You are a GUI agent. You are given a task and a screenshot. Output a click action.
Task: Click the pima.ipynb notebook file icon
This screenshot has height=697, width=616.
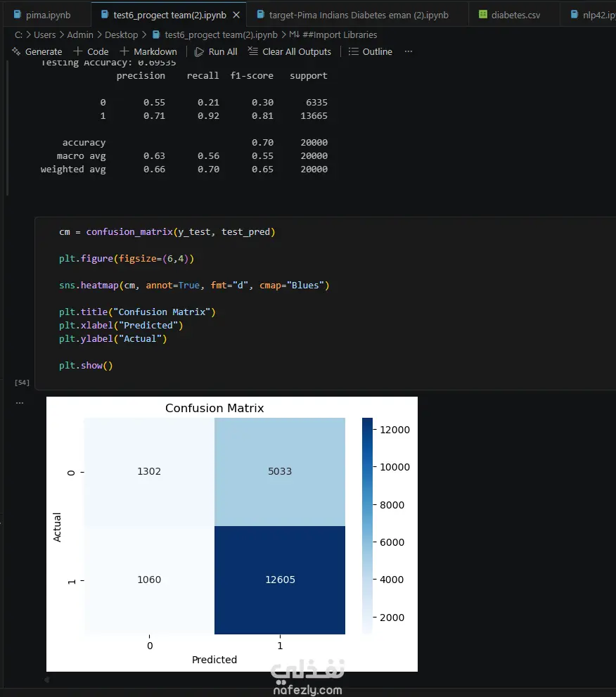pyautogui.click(x=18, y=15)
